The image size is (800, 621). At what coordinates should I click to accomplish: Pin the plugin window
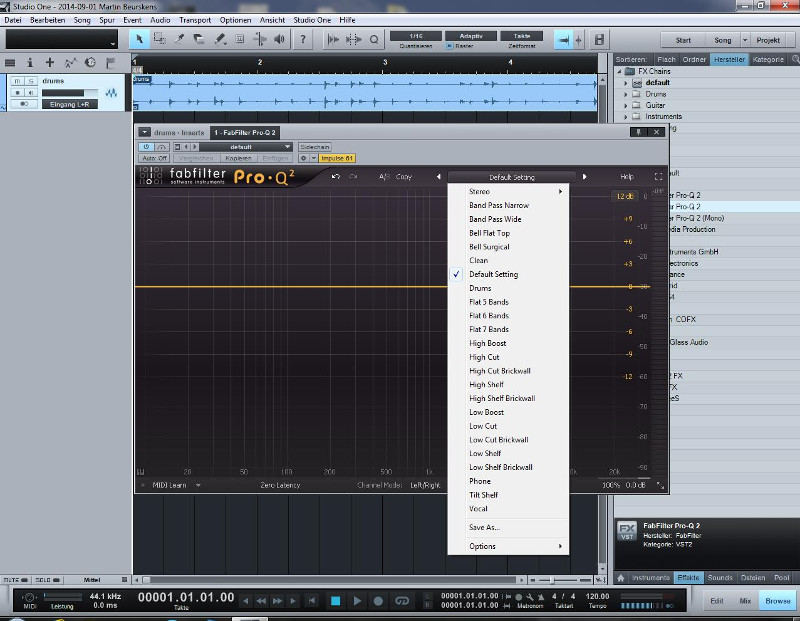tap(638, 132)
